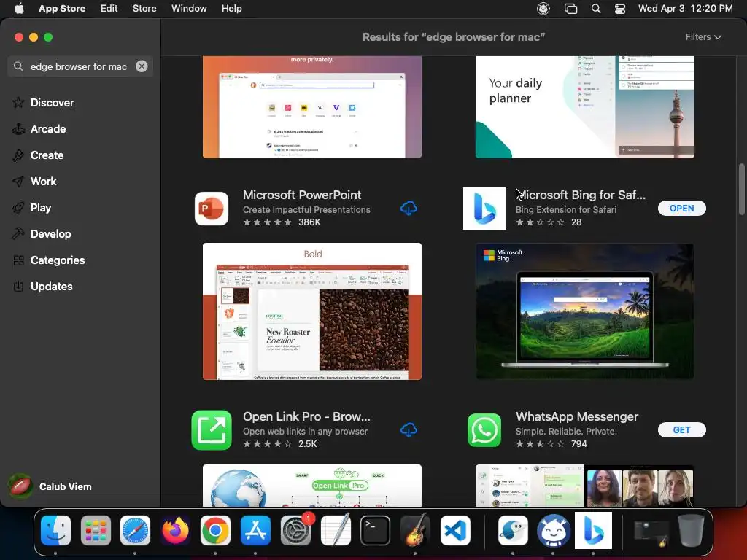Expand the Filters dropdown
The width and height of the screenshot is (747, 560).
(703, 36)
